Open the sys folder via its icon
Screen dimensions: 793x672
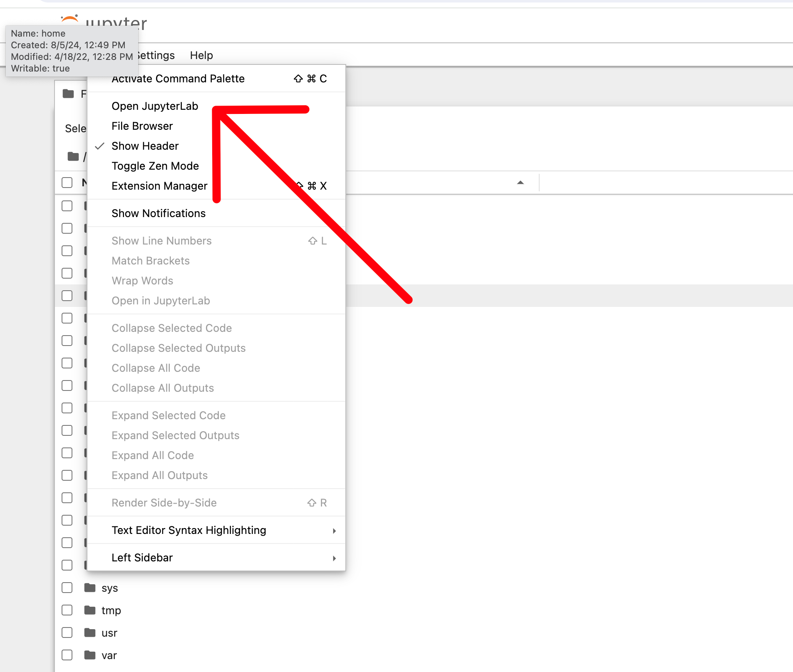[x=90, y=588]
